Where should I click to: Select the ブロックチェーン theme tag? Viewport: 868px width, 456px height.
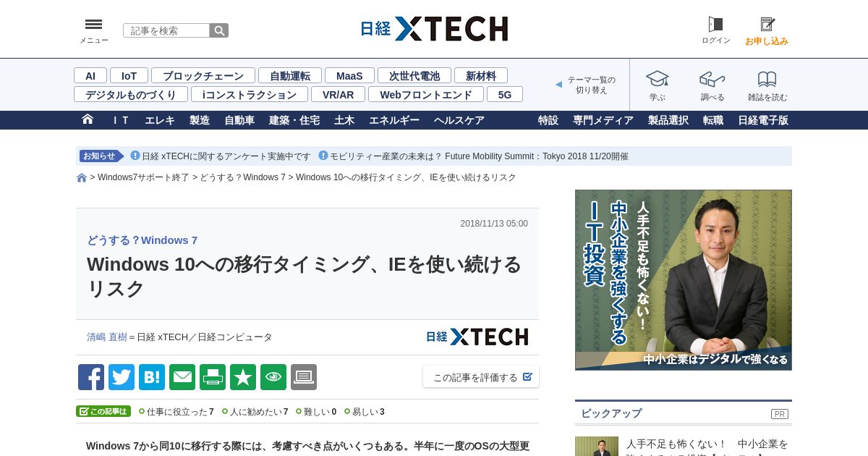coord(203,75)
